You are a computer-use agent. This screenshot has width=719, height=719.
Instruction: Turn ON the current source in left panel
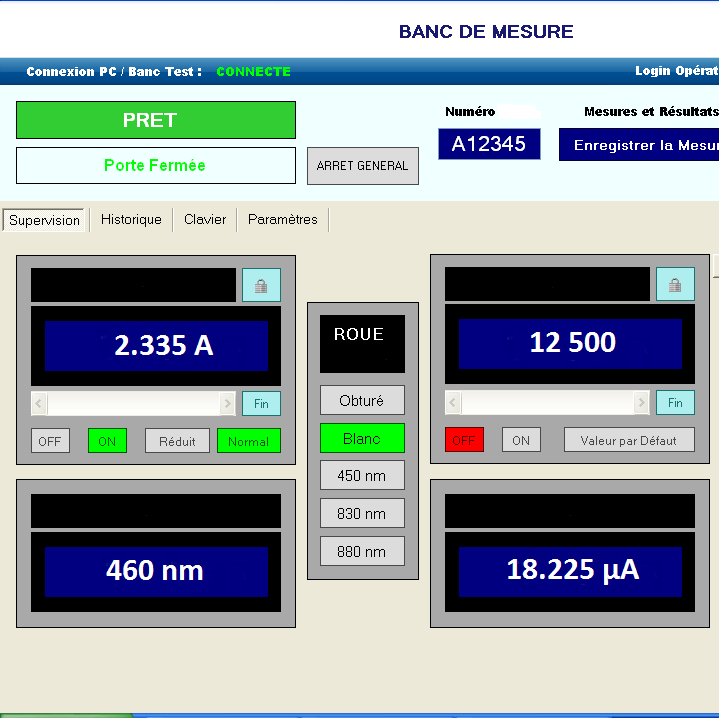(107, 441)
